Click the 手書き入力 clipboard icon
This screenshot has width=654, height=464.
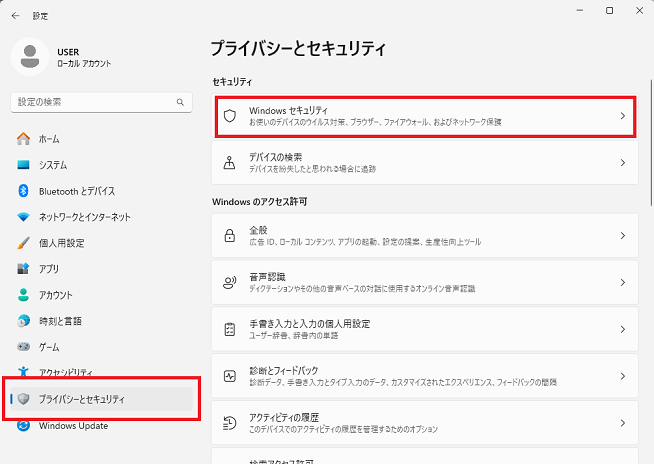click(229, 329)
